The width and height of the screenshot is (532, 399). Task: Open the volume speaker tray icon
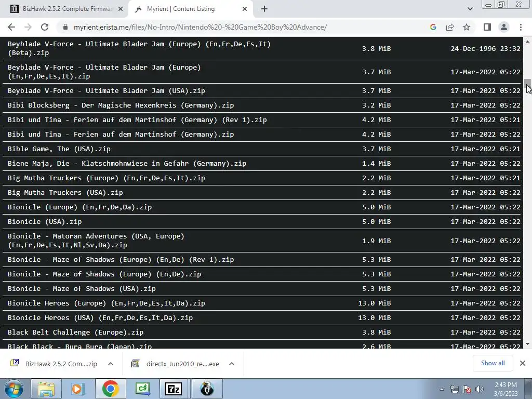tap(480, 389)
